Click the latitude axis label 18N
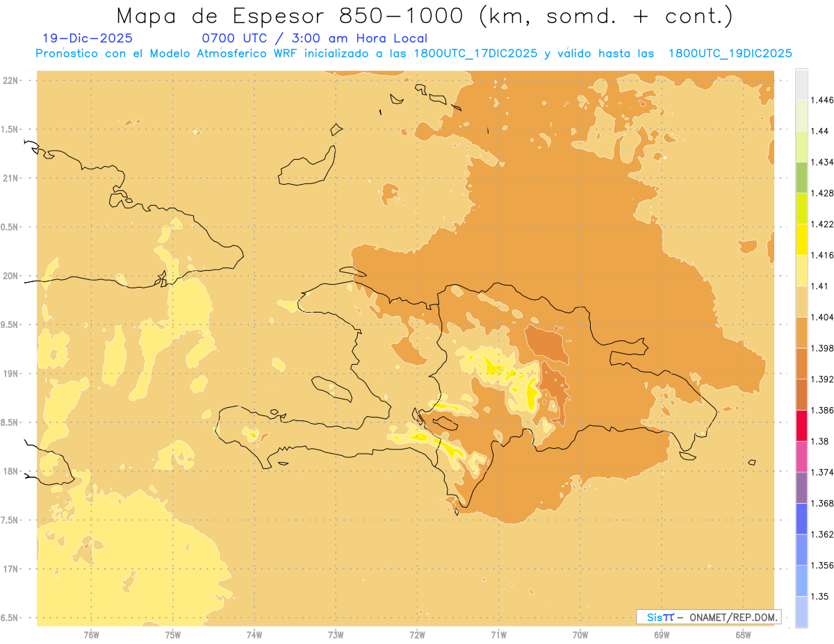Image resolution: width=834 pixels, height=644 pixels. (10, 472)
